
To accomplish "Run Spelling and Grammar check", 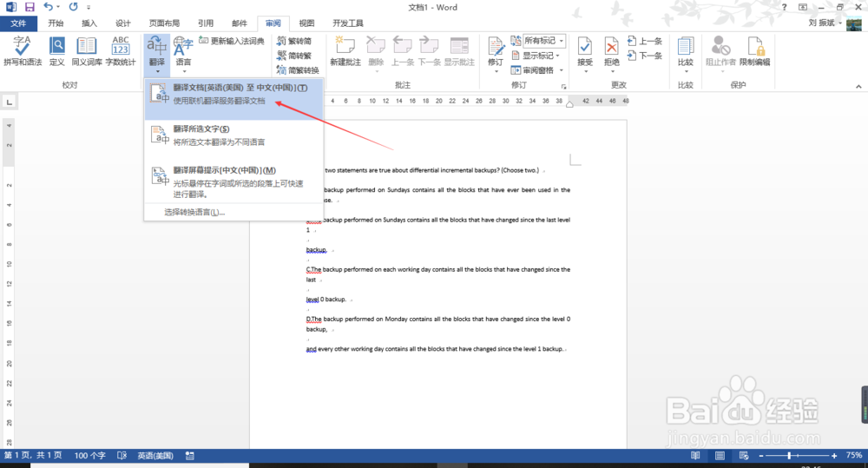I will click(x=23, y=51).
